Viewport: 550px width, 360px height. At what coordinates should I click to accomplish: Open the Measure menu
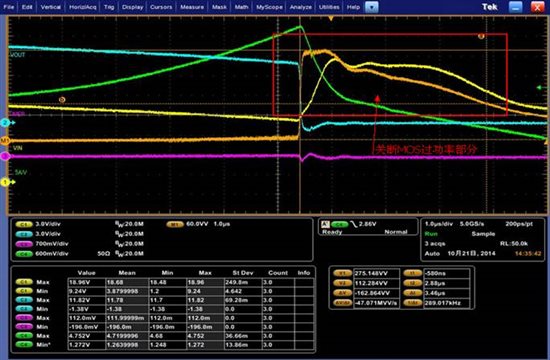(192, 7)
